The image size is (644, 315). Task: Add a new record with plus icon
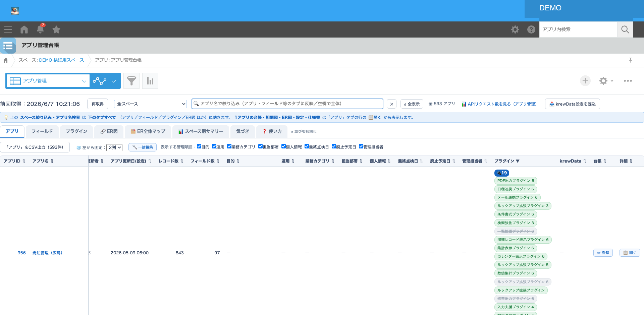(585, 81)
